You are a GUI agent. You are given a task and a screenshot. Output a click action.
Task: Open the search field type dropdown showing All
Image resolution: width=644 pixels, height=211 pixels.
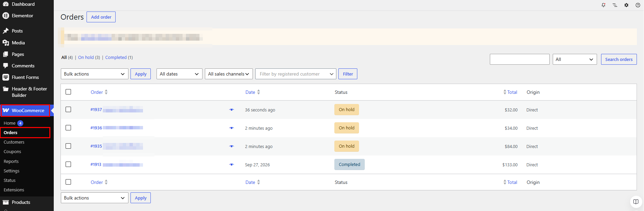[x=575, y=59]
